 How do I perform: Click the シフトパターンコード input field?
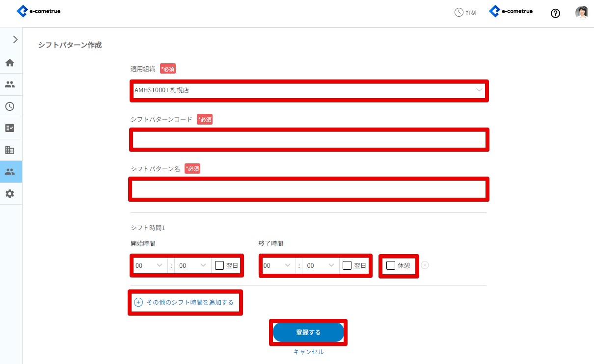pos(309,140)
